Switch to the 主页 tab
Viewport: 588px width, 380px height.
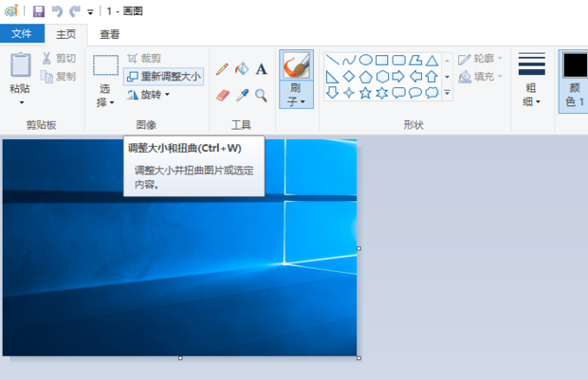point(66,34)
